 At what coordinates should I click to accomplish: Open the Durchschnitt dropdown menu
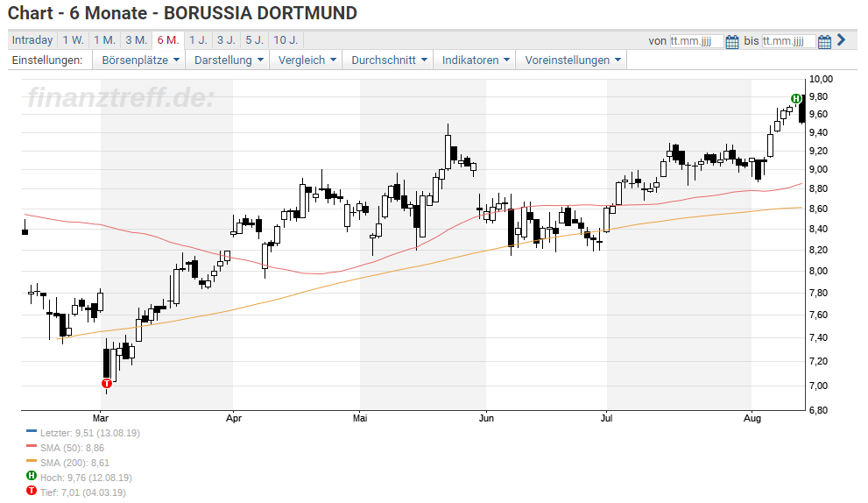point(388,60)
